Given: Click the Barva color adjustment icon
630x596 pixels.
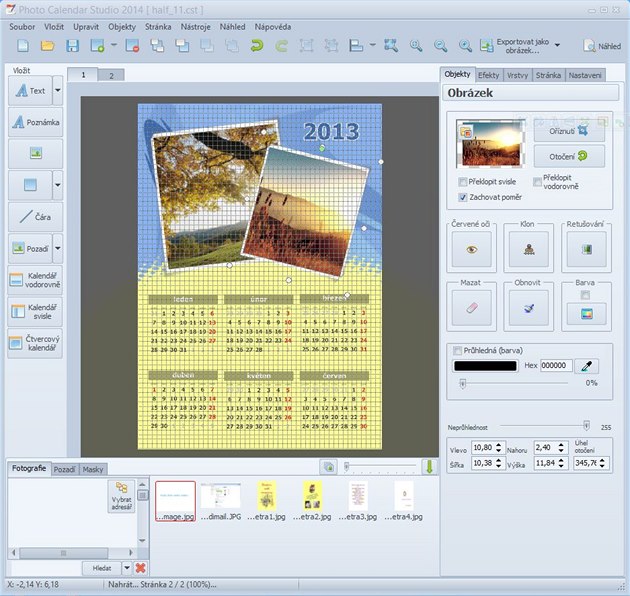Looking at the screenshot, I should (587, 314).
